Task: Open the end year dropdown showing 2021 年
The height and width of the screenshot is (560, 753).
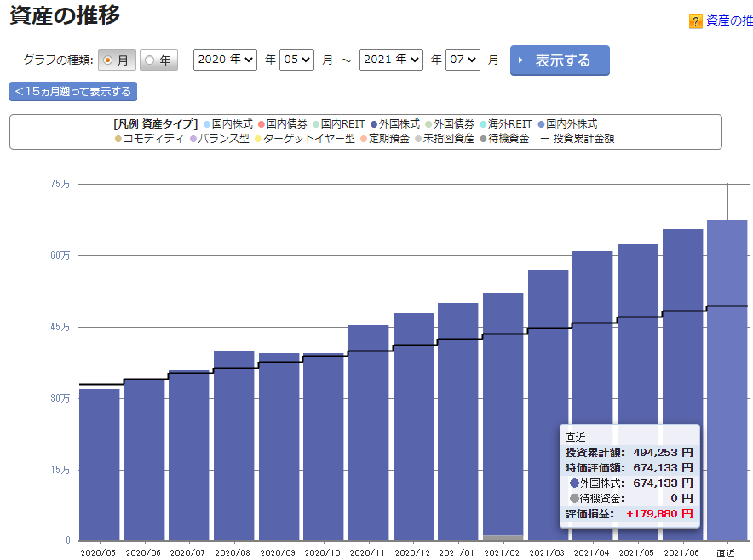Action: point(391,60)
